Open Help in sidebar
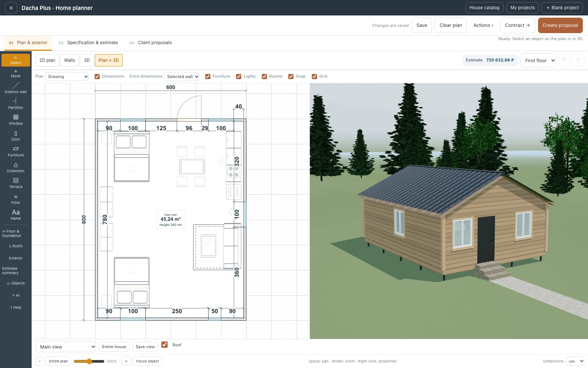The height and width of the screenshot is (368, 588). (x=16, y=308)
